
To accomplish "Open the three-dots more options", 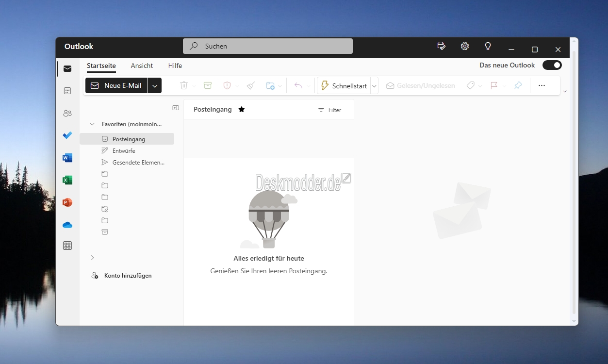I will [542, 85].
